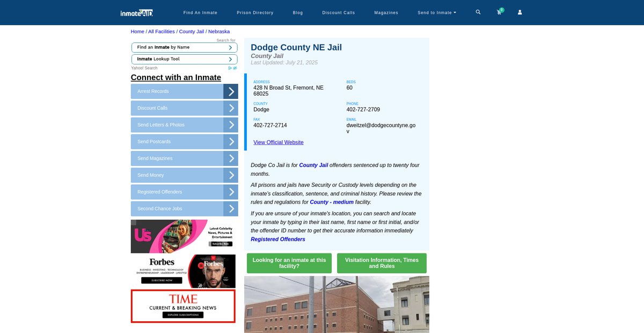Open Discount Calls in top navigation
The image size is (644, 333).
pyautogui.click(x=338, y=12)
